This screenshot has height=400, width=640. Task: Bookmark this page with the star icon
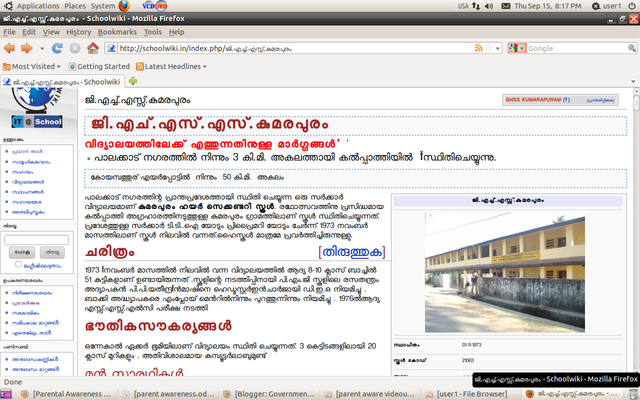click(x=489, y=48)
